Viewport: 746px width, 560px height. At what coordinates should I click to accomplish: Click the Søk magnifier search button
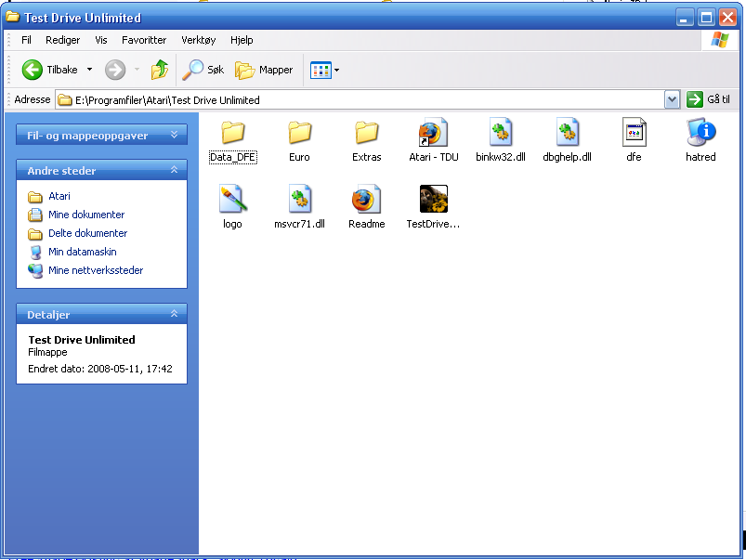pos(203,70)
